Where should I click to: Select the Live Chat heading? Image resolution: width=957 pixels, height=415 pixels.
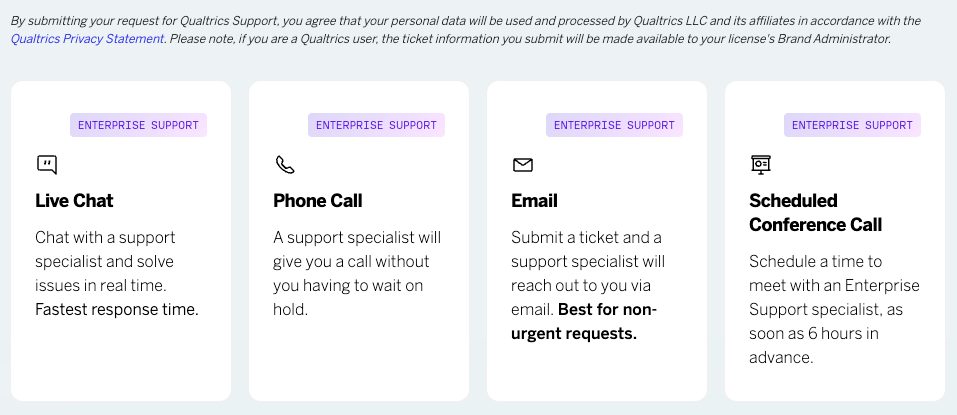74,201
